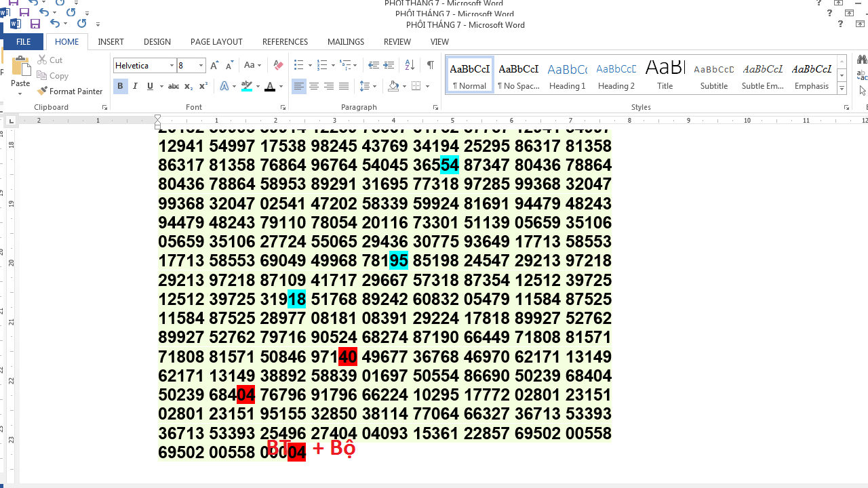Screen dimensions: 868x488
Task: Open numbering library dropdown arrow
Action: point(333,66)
